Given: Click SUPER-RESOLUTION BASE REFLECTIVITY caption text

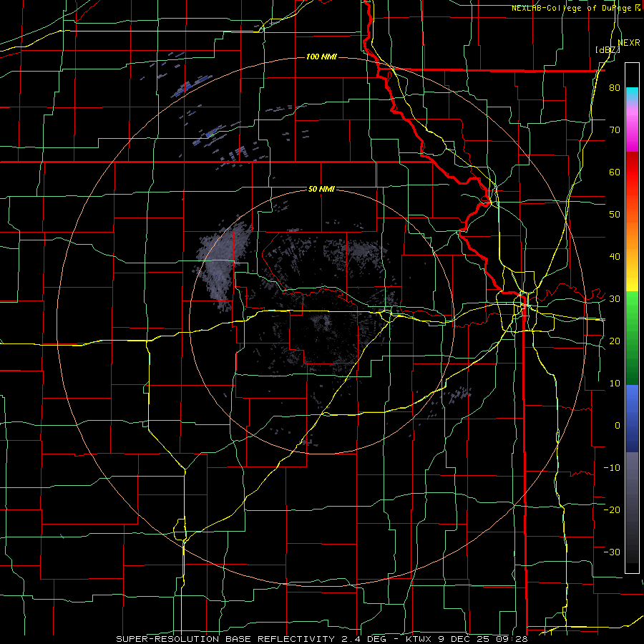Looking at the screenshot, I should pos(224,639).
